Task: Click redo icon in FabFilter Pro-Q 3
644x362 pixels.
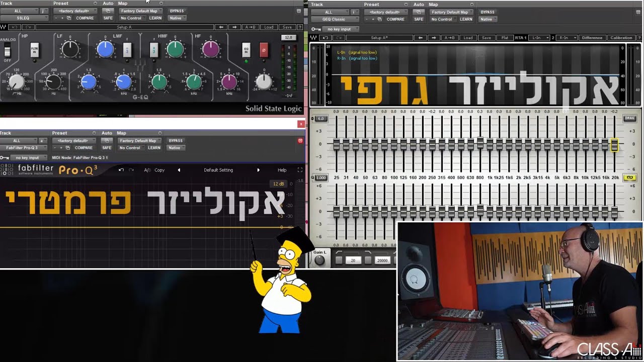Action: [x=131, y=170]
